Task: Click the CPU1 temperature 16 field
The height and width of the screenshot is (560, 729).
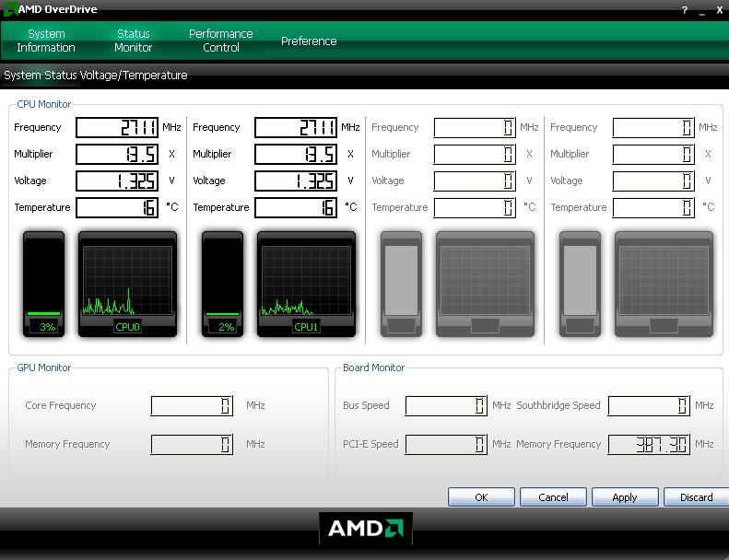Action: (x=296, y=207)
